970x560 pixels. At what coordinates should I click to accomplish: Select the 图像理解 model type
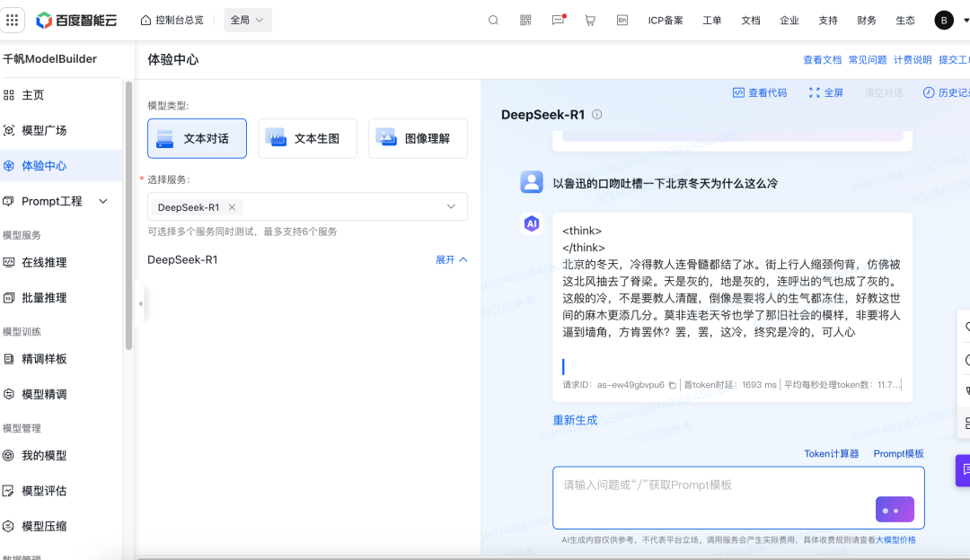tap(419, 138)
